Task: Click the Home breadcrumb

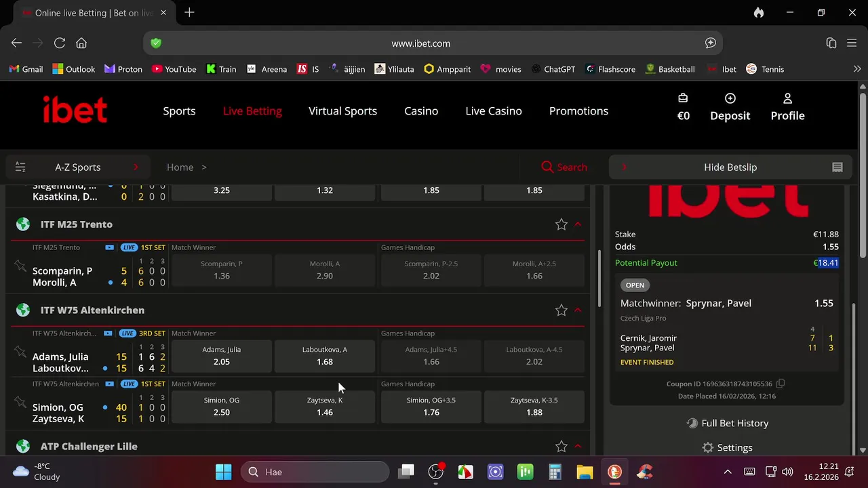Action: point(180,167)
